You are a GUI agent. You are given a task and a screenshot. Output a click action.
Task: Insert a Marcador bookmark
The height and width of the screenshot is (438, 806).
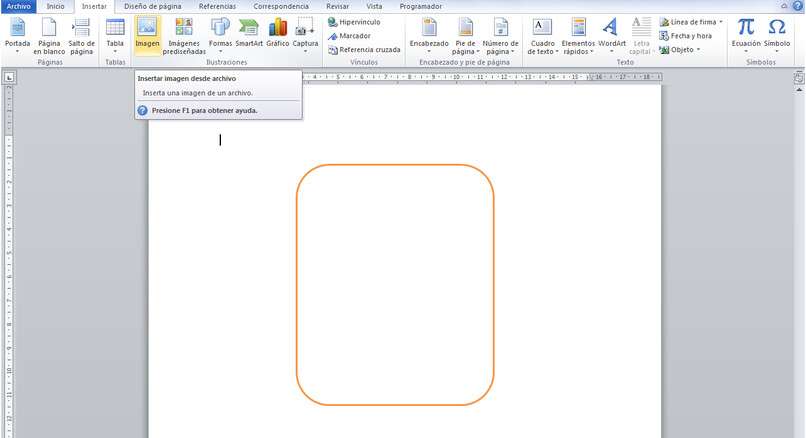click(x=349, y=36)
